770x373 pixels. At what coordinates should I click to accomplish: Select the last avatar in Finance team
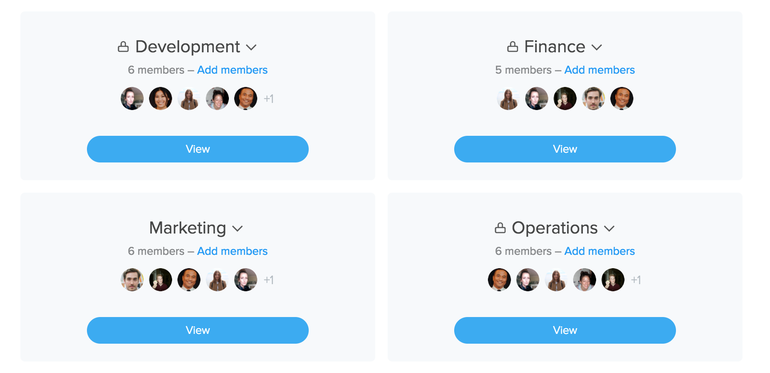click(x=622, y=99)
